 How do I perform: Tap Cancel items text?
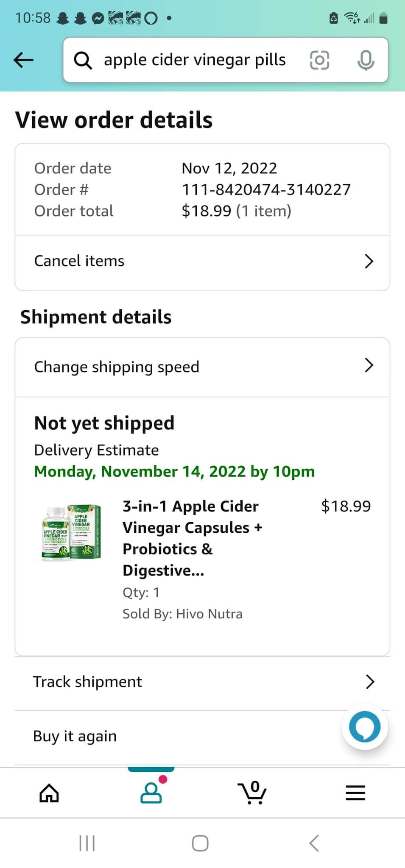[x=79, y=261]
